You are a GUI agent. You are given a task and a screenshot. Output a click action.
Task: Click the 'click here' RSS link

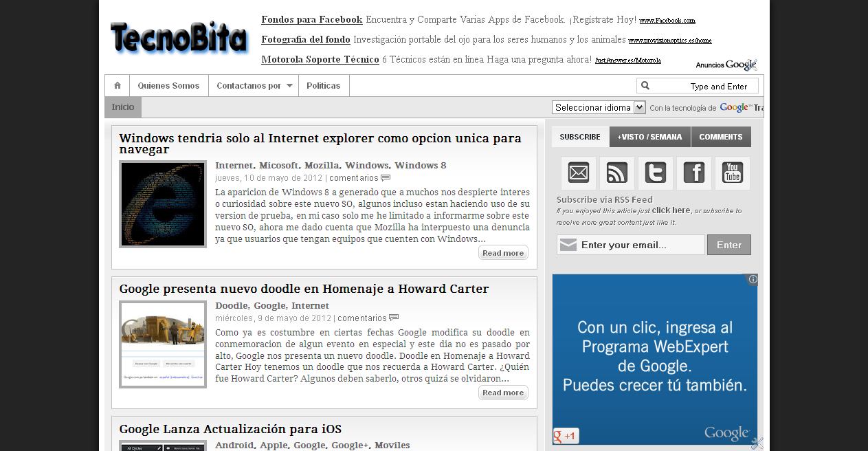pos(671,210)
